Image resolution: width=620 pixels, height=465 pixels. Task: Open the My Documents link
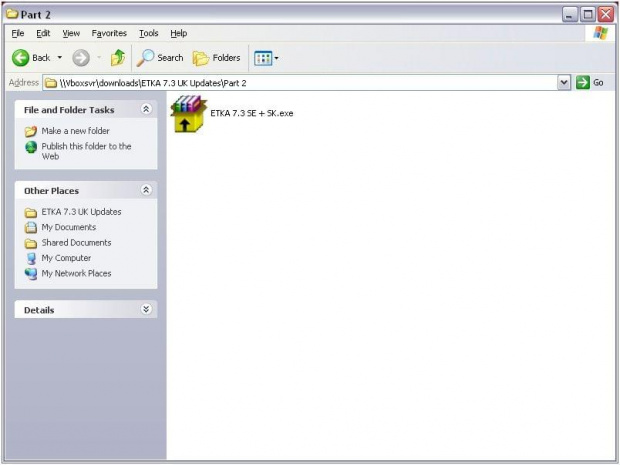pos(69,227)
